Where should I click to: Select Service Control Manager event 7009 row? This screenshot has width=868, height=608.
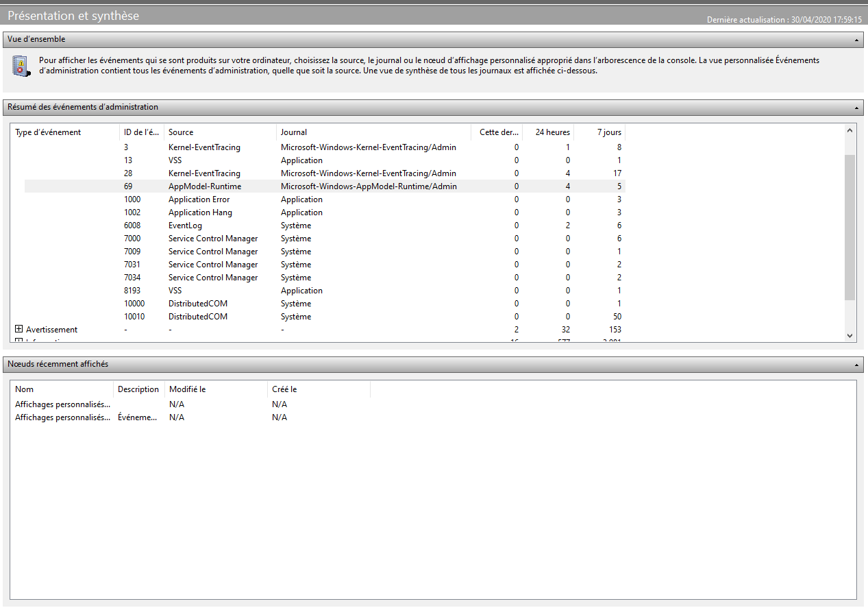(x=325, y=252)
